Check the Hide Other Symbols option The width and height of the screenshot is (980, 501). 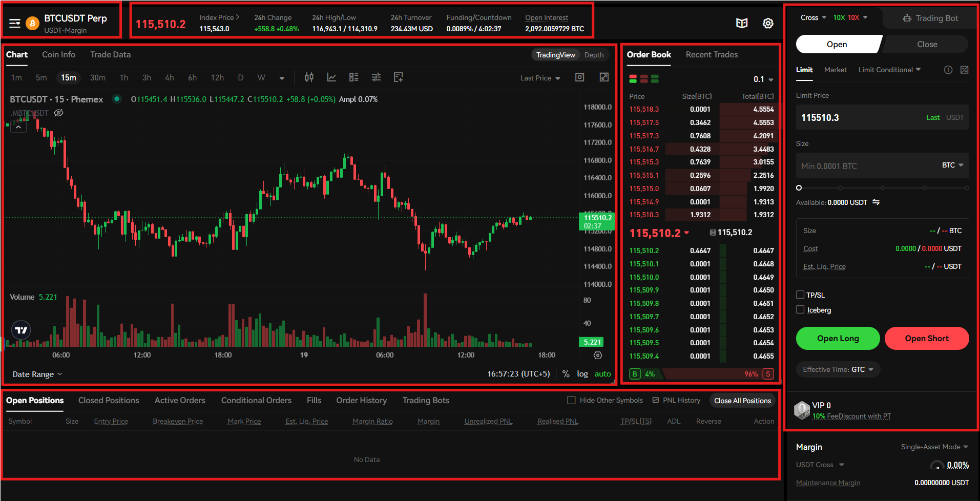(x=571, y=400)
